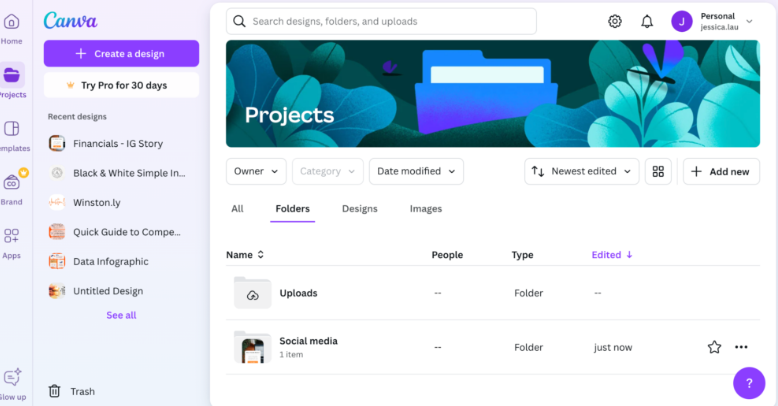Click 'just now' edited value
The image size is (778, 406).
coord(613,347)
